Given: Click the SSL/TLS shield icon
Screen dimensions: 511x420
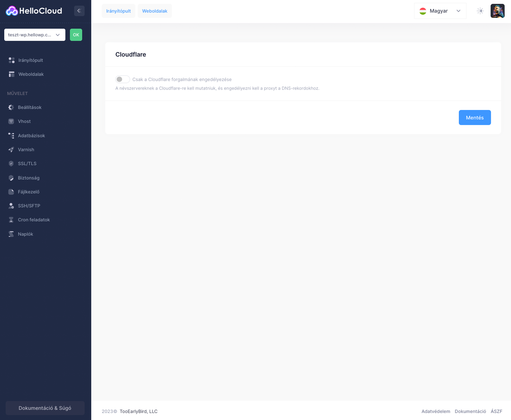Looking at the screenshot, I should click(x=11, y=164).
